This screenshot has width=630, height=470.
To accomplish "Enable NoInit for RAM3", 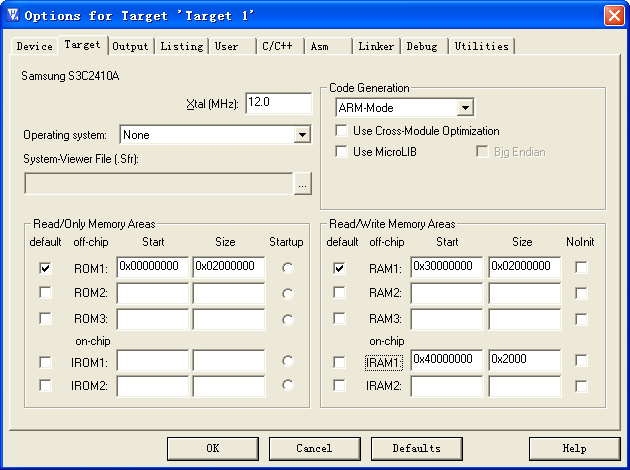I will point(581,319).
